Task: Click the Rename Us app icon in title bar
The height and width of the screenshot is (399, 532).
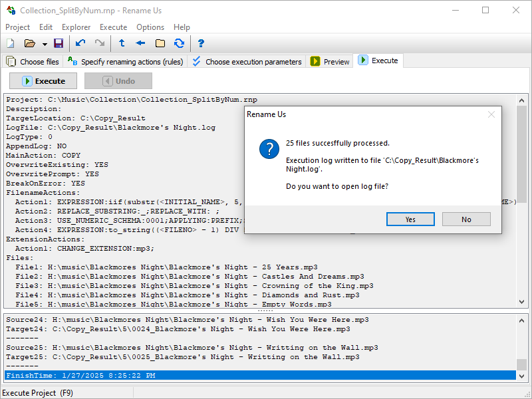Action: click(x=11, y=11)
